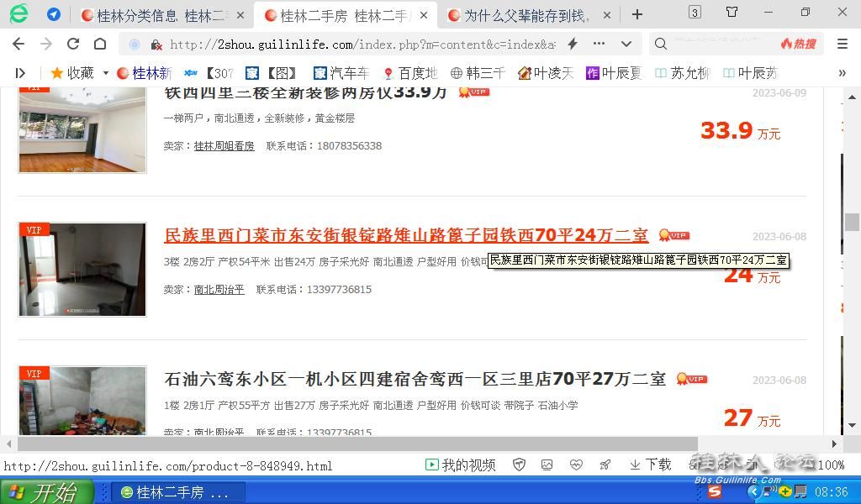Open the 叶辰苏 bookmark

pyautogui.click(x=751, y=73)
